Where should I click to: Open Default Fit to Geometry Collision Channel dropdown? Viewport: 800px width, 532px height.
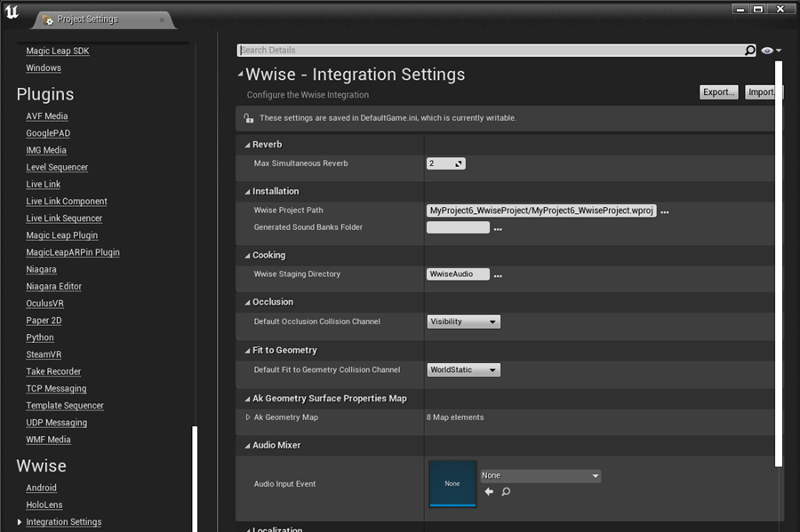point(463,370)
